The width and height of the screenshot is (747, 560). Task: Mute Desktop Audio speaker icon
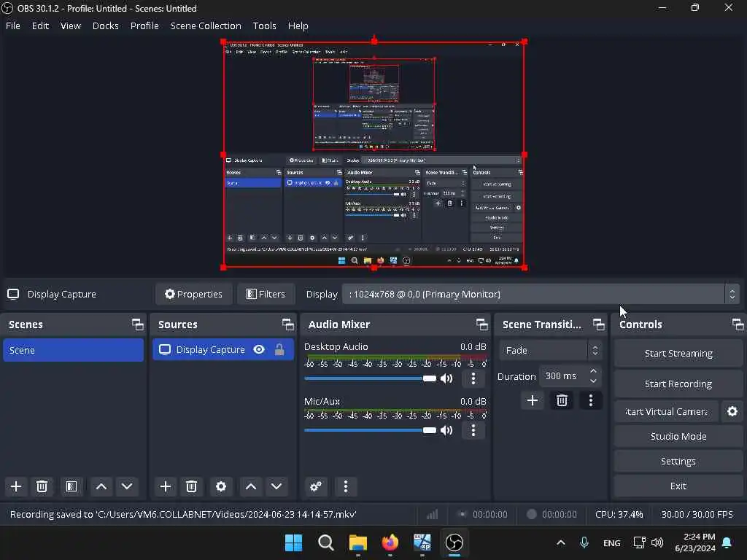point(446,378)
